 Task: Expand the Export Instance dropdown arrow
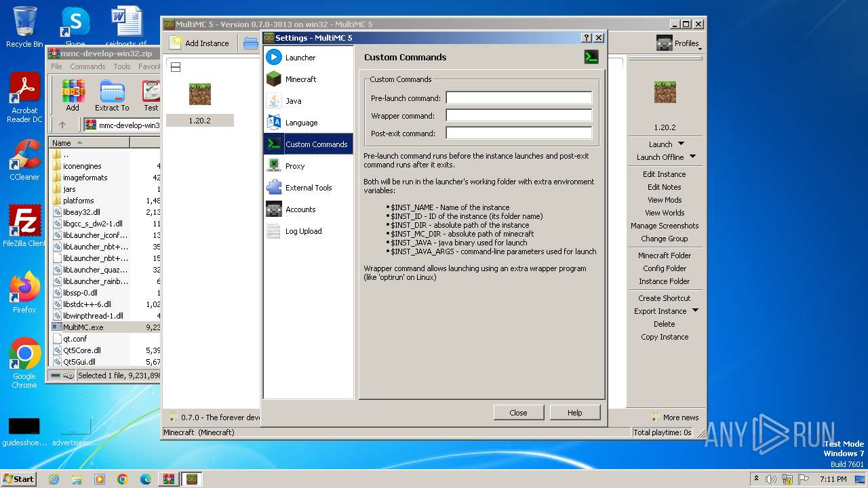click(695, 311)
